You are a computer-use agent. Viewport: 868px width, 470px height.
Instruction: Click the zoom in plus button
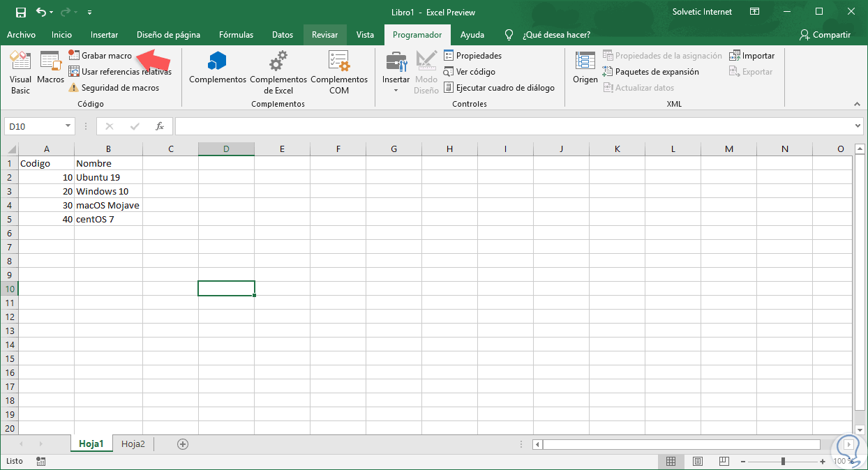pyautogui.click(x=824, y=461)
